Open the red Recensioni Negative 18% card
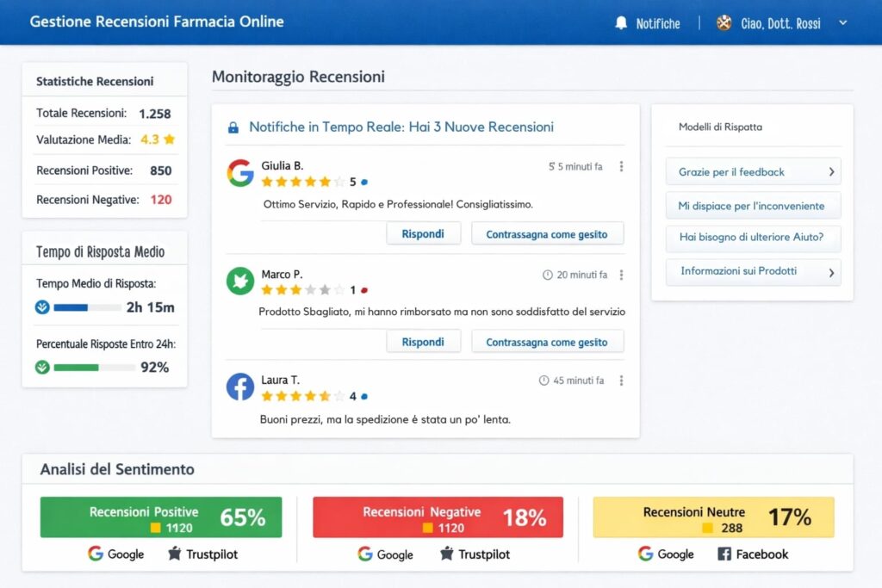Viewport: 882px width, 588px height. pos(438,517)
